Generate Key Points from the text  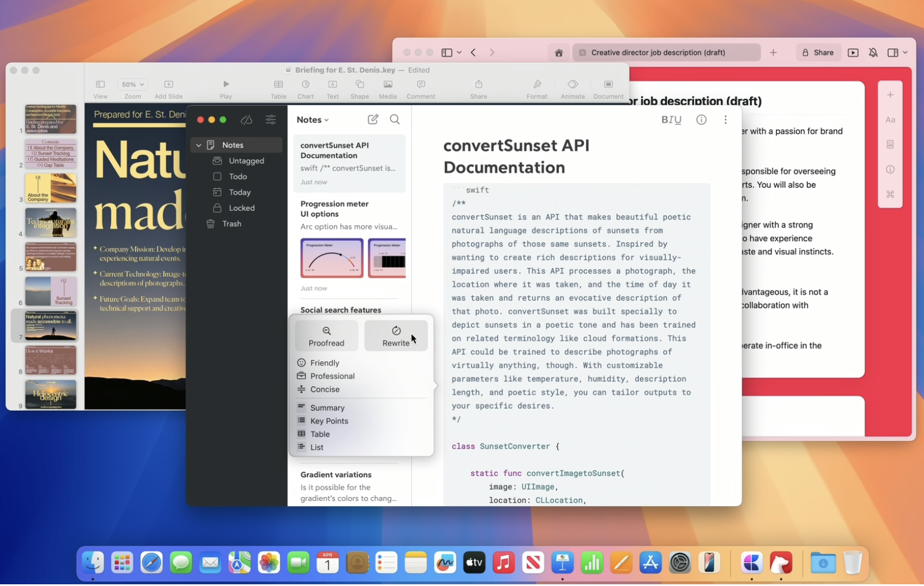pyautogui.click(x=329, y=421)
